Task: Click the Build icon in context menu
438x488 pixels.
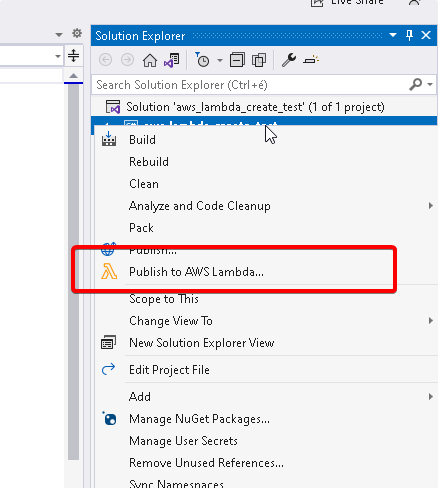Action: (109, 139)
